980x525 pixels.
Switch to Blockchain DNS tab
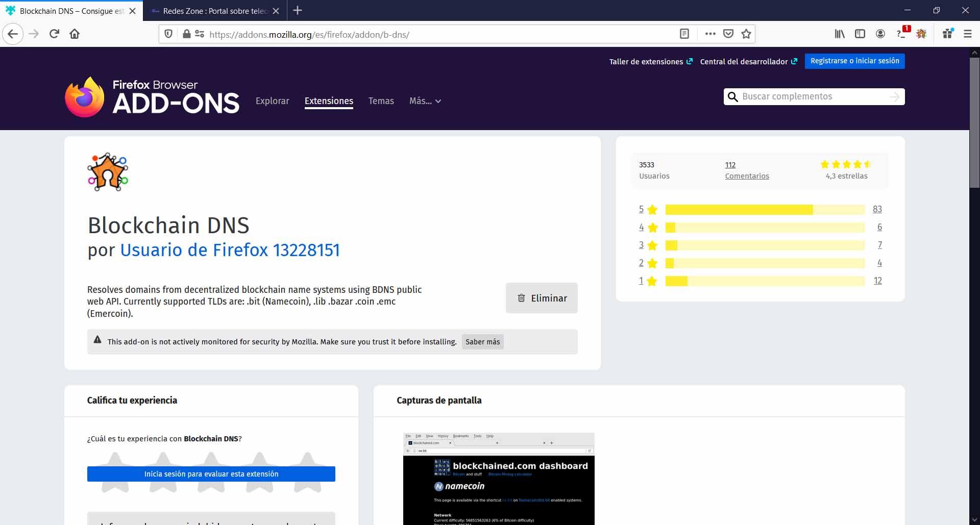[71, 11]
